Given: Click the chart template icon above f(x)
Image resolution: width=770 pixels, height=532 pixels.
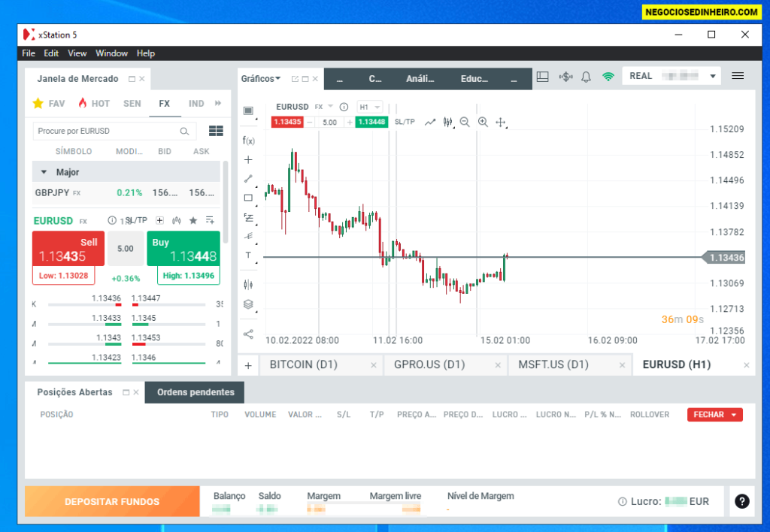Looking at the screenshot, I should [248, 110].
